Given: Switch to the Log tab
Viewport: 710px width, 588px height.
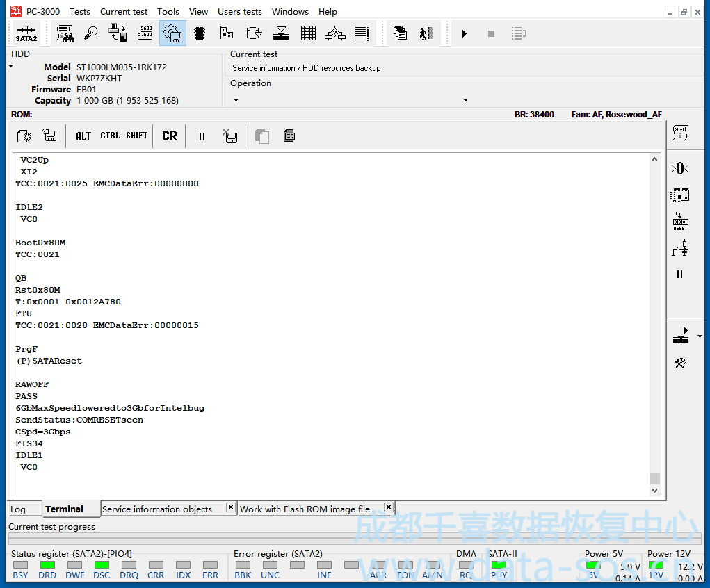Looking at the screenshot, I should (x=18, y=509).
